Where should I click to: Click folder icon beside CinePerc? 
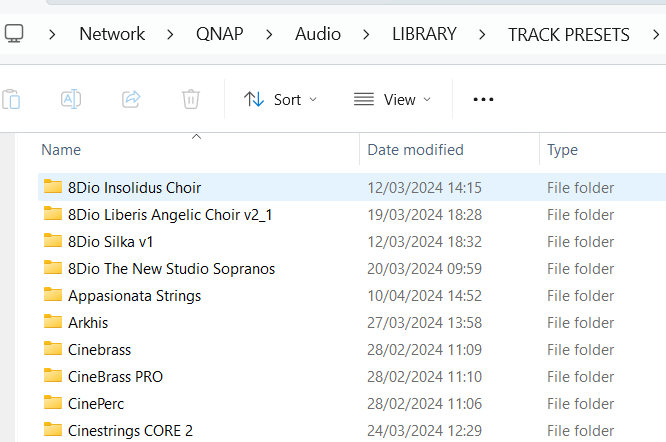point(53,403)
